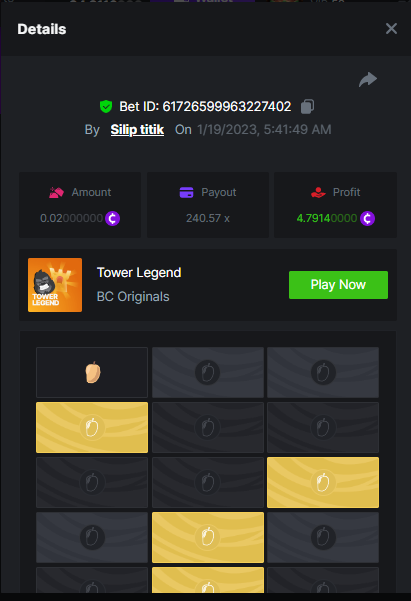Close the Details dialog

391,28
